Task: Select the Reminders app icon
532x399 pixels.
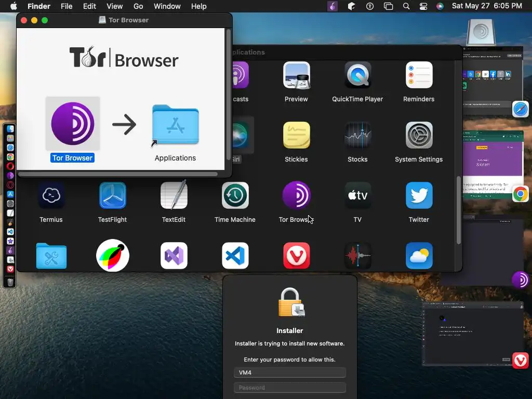Action: tap(419, 75)
